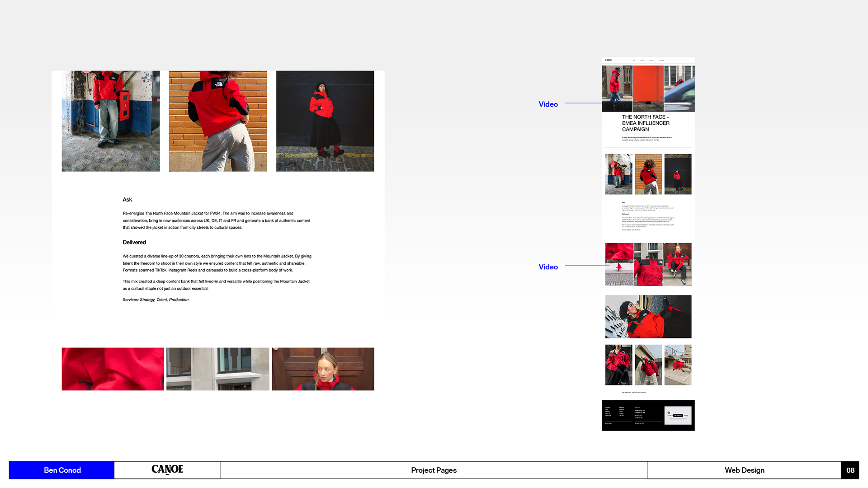
Task: Click the upper Video annotation label
Action: click(x=548, y=104)
